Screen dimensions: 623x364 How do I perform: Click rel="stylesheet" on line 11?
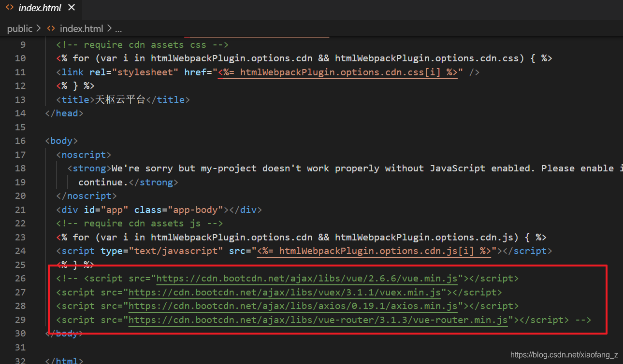tap(134, 72)
